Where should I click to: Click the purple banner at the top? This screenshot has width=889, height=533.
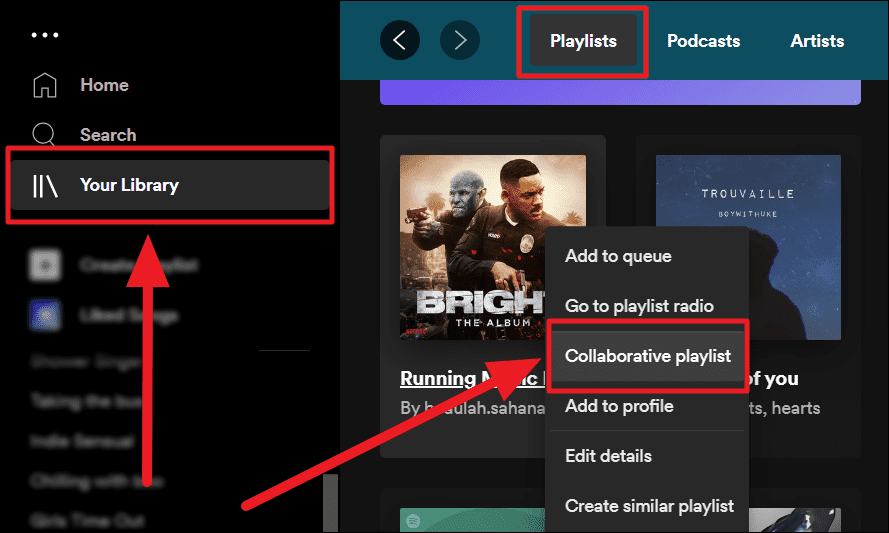[620, 92]
